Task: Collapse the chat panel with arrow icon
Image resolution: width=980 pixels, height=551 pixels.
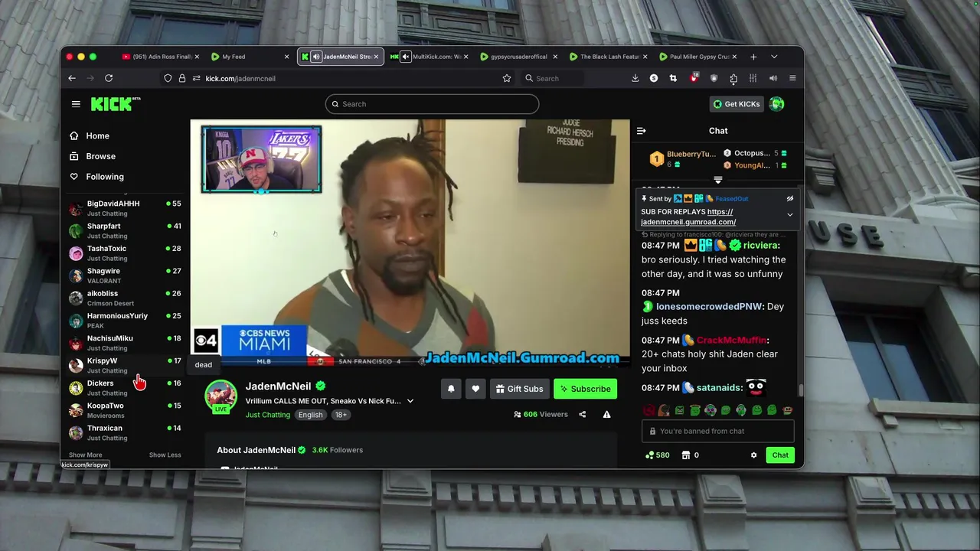Action: (642, 131)
